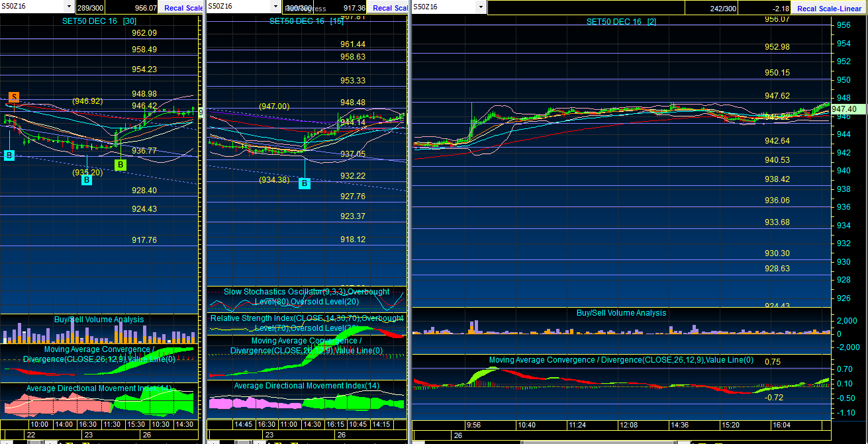Click Recal Scale button on the 15-minute chart
The height and width of the screenshot is (444, 868).
(389, 8)
